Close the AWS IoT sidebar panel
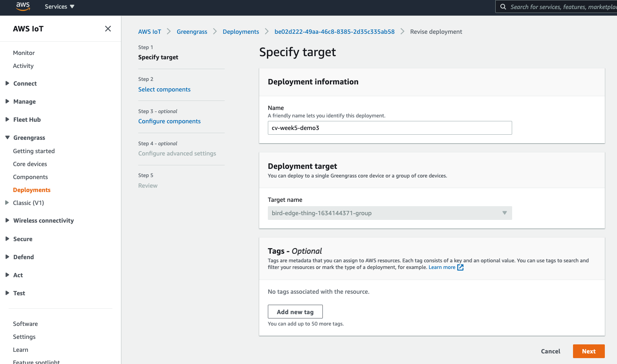 click(108, 29)
